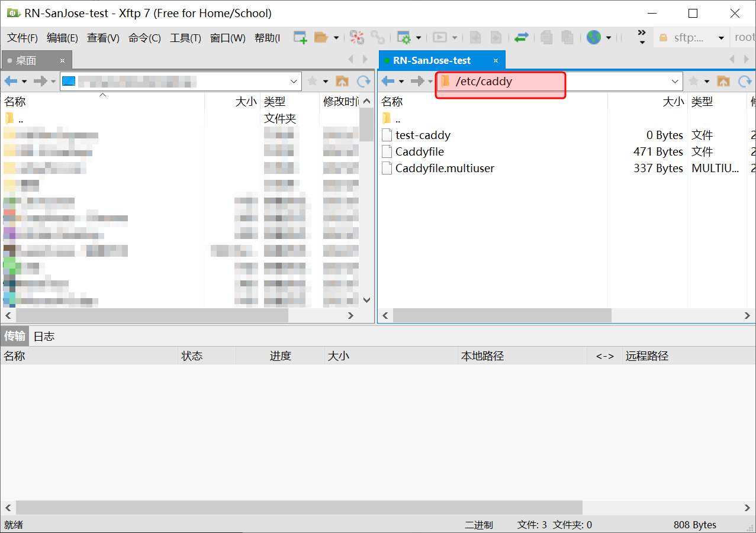
Task: Expand the remote path dropdown
Action: click(675, 81)
